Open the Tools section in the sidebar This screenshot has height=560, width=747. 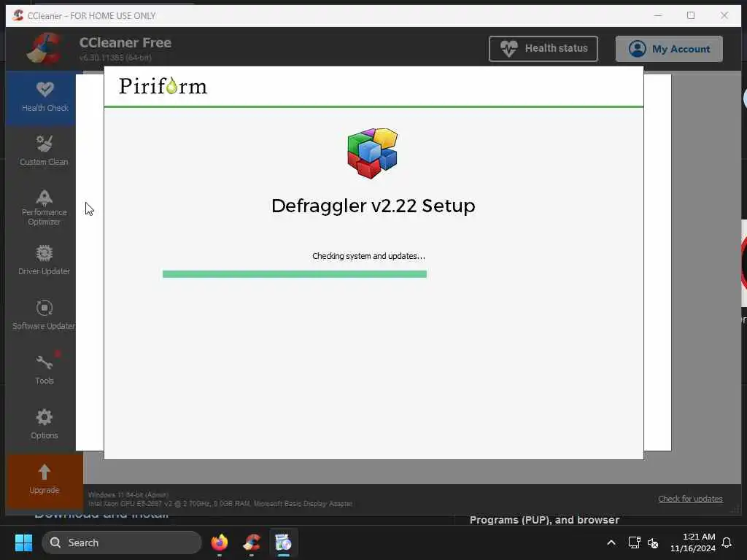(x=44, y=370)
